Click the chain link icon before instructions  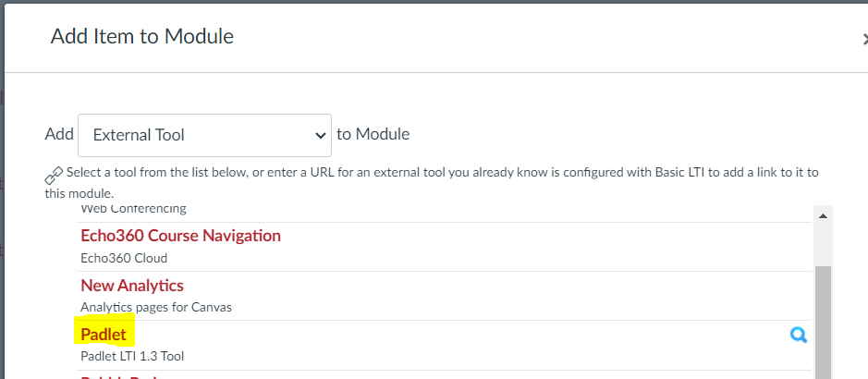[x=54, y=175]
